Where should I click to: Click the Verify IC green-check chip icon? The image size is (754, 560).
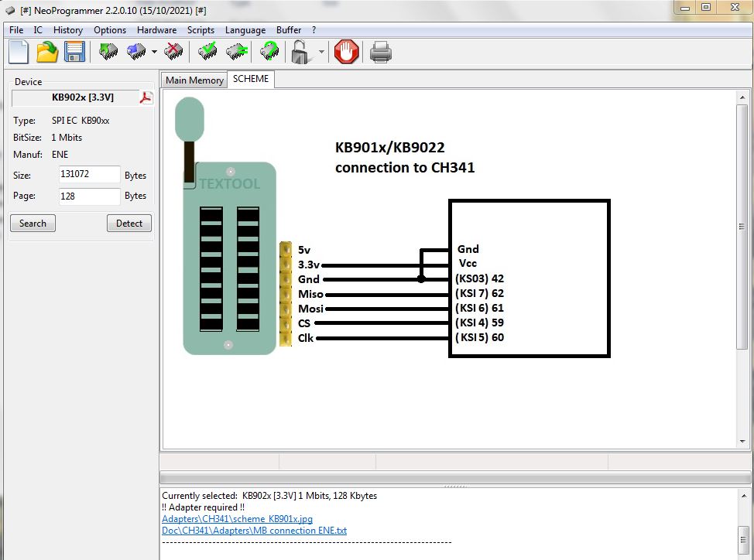[x=207, y=52]
